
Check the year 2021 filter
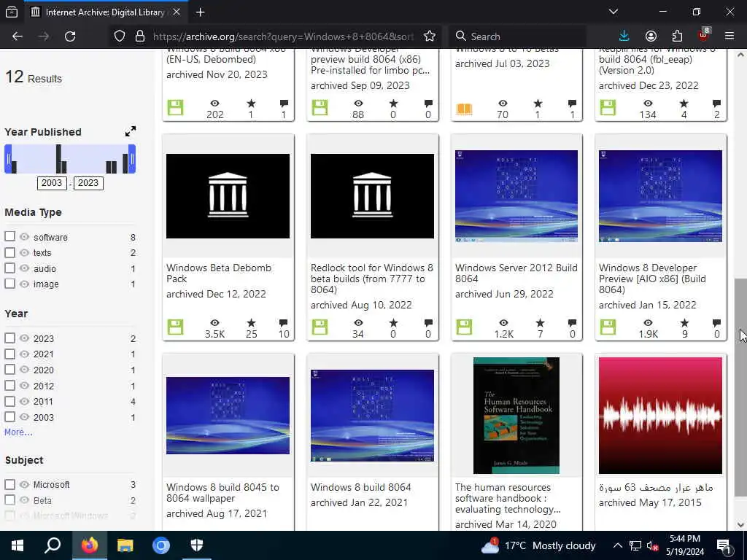(9, 354)
